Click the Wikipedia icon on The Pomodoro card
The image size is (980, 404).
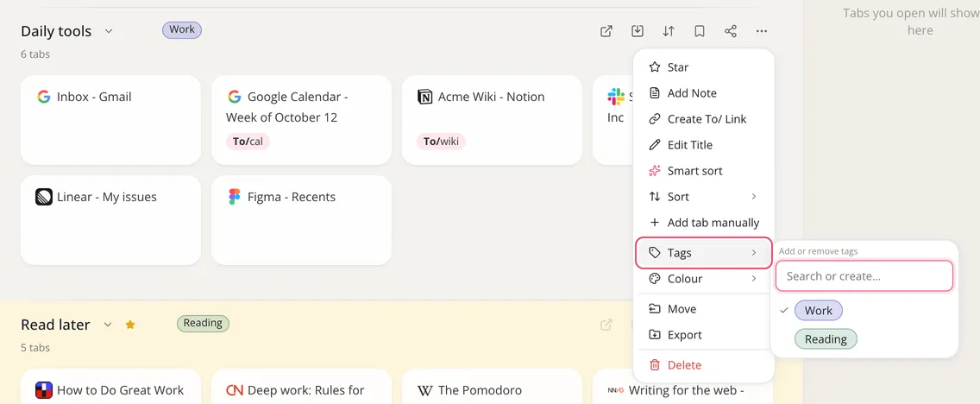click(425, 391)
